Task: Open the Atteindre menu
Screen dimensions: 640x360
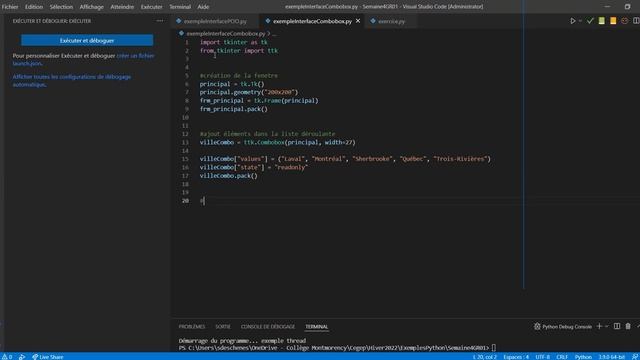Action: pos(122,7)
